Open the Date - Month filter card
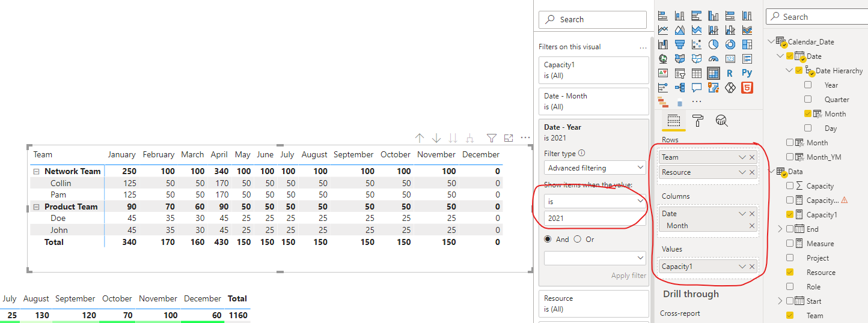Viewport: 868px width, 323px height. tap(594, 101)
